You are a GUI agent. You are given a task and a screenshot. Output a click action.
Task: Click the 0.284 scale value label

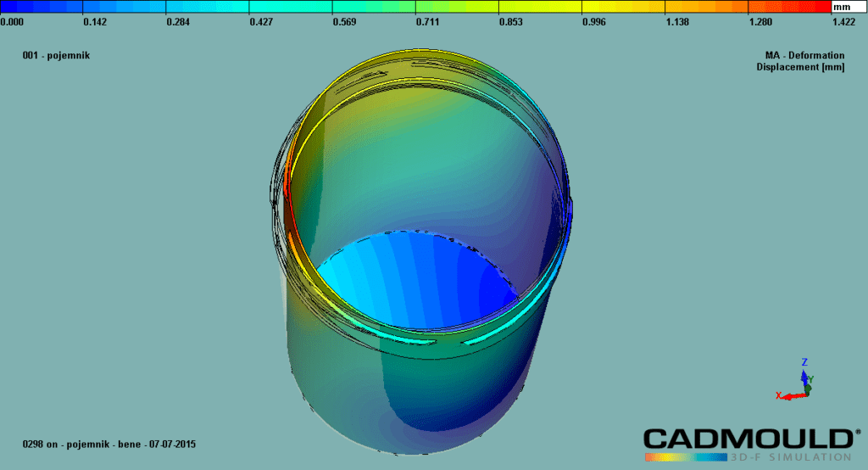pos(178,22)
